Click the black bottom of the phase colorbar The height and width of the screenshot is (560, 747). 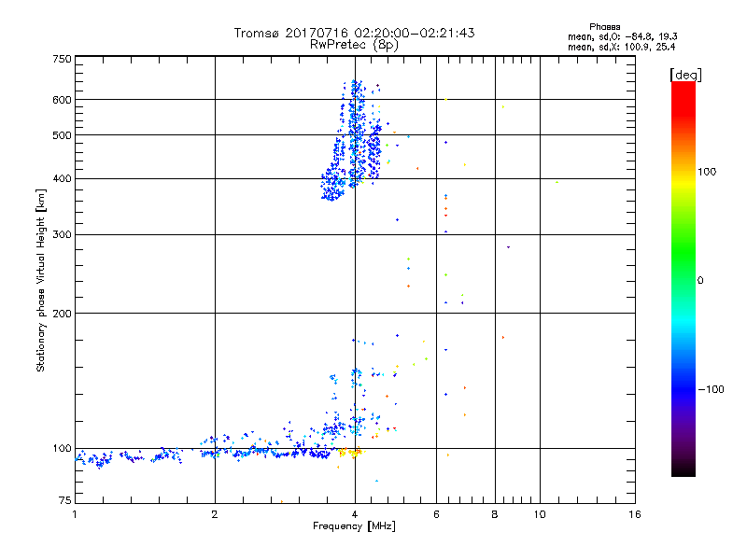(x=684, y=469)
